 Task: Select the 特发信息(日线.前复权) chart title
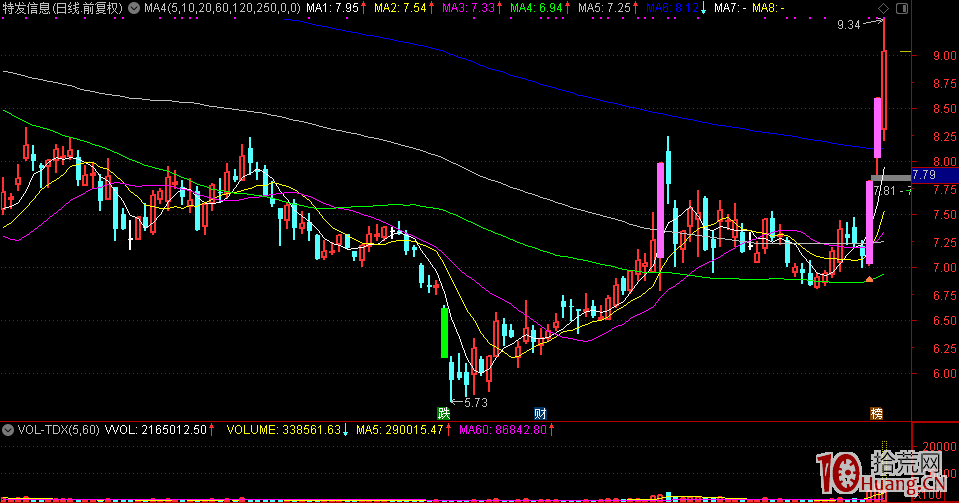[x=63, y=8]
